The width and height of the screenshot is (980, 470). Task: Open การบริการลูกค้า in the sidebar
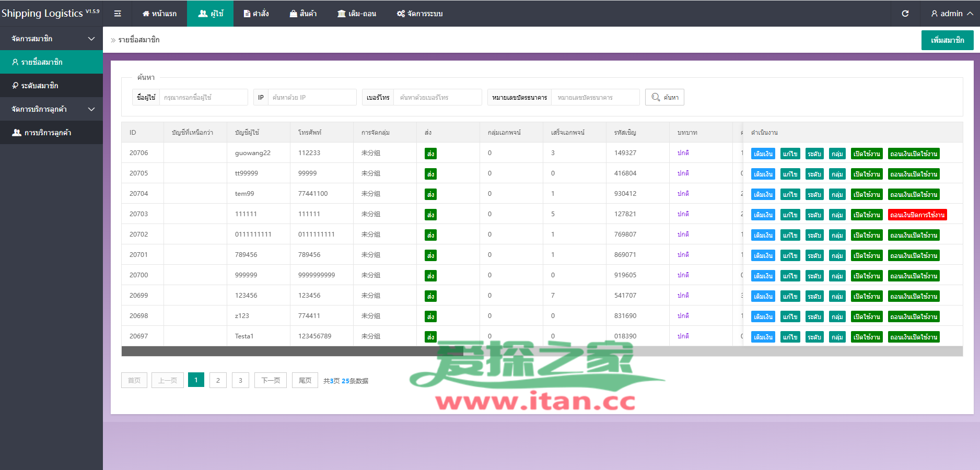pos(48,133)
